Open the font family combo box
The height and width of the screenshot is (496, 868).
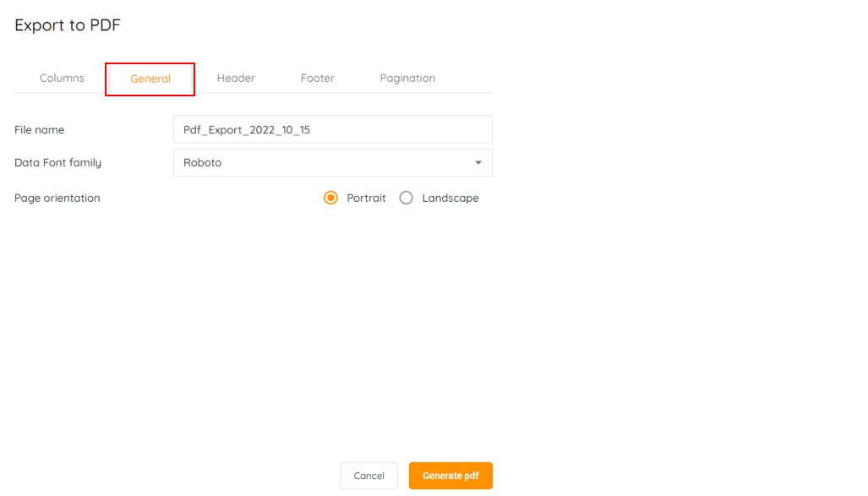(332, 163)
